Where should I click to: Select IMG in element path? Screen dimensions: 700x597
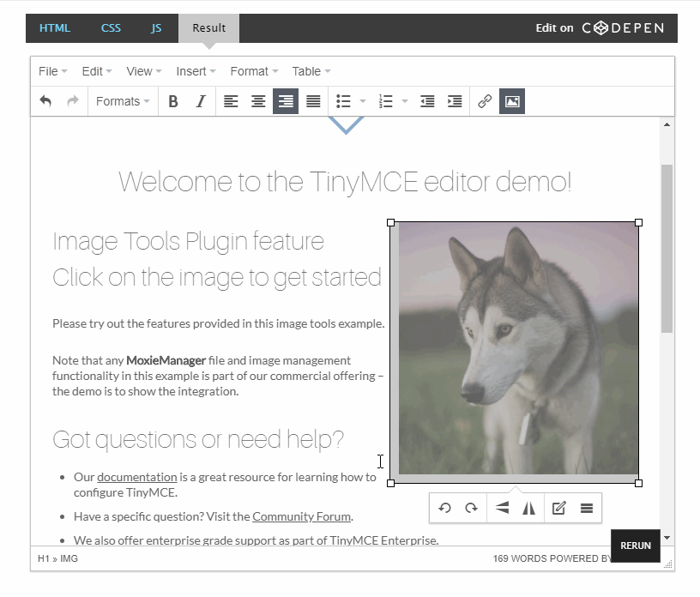coord(69,558)
